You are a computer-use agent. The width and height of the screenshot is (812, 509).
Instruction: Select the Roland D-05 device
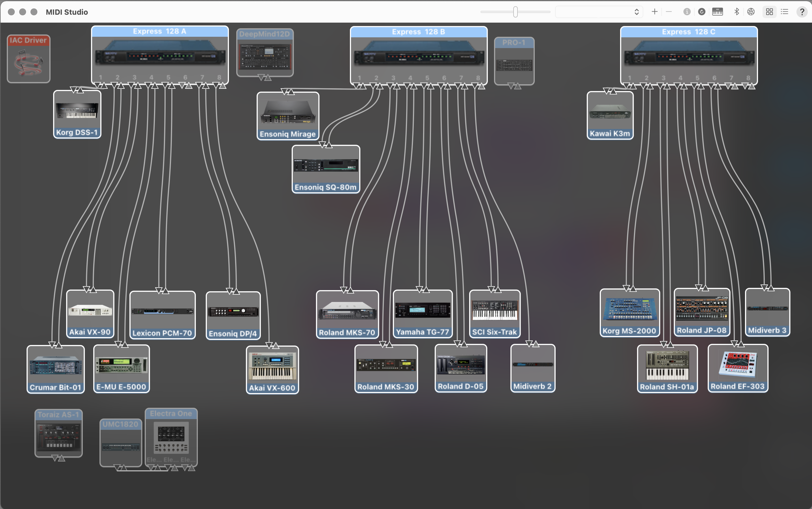(460, 368)
